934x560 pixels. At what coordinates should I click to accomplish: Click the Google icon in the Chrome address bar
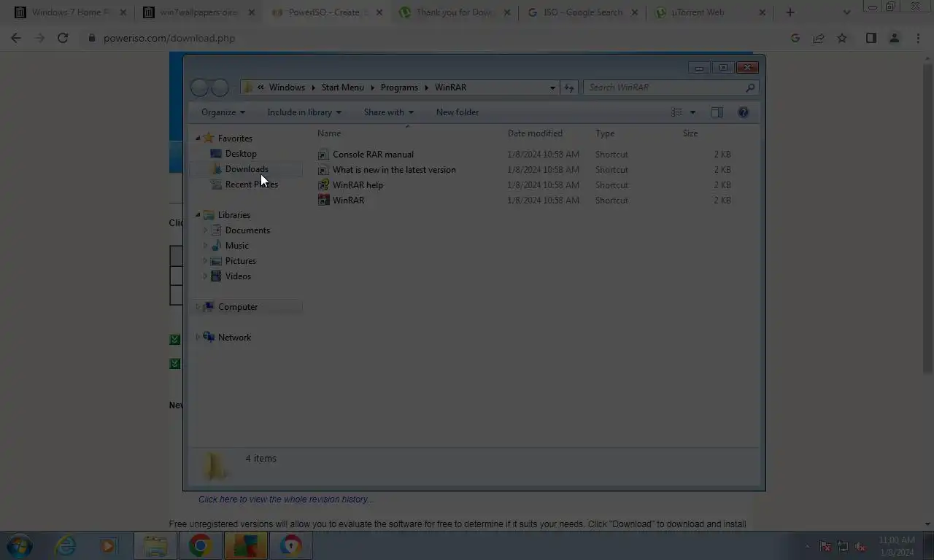pyautogui.click(x=795, y=38)
